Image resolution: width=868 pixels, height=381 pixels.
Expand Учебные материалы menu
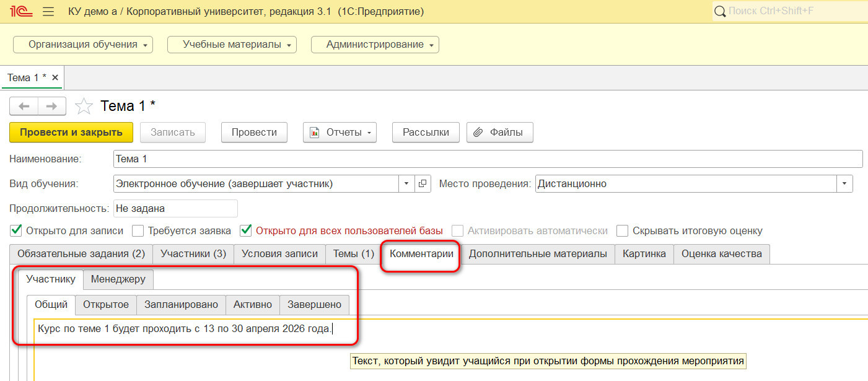(x=232, y=45)
